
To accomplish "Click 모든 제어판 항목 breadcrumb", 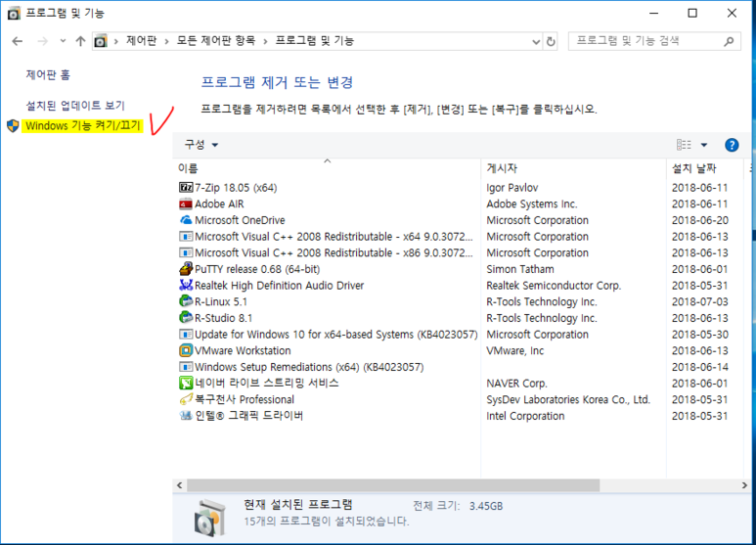I will click(x=215, y=41).
